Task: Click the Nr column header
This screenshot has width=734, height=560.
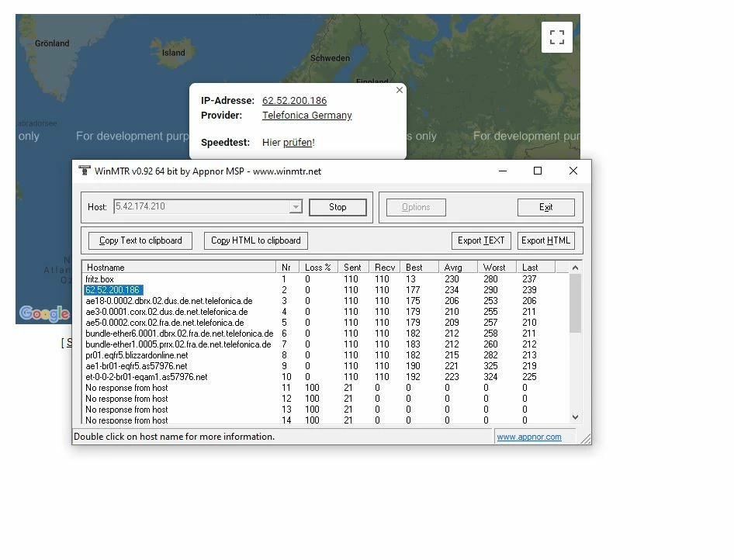Action: point(288,267)
